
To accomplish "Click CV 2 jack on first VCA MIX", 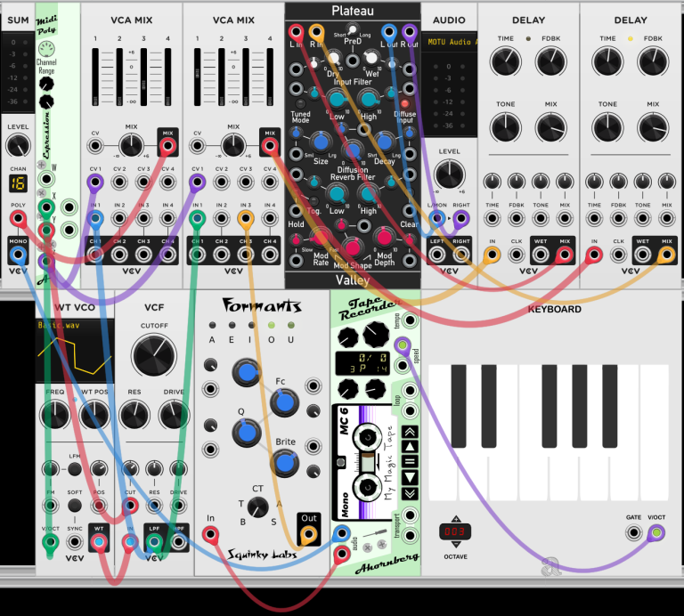I will [119, 182].
